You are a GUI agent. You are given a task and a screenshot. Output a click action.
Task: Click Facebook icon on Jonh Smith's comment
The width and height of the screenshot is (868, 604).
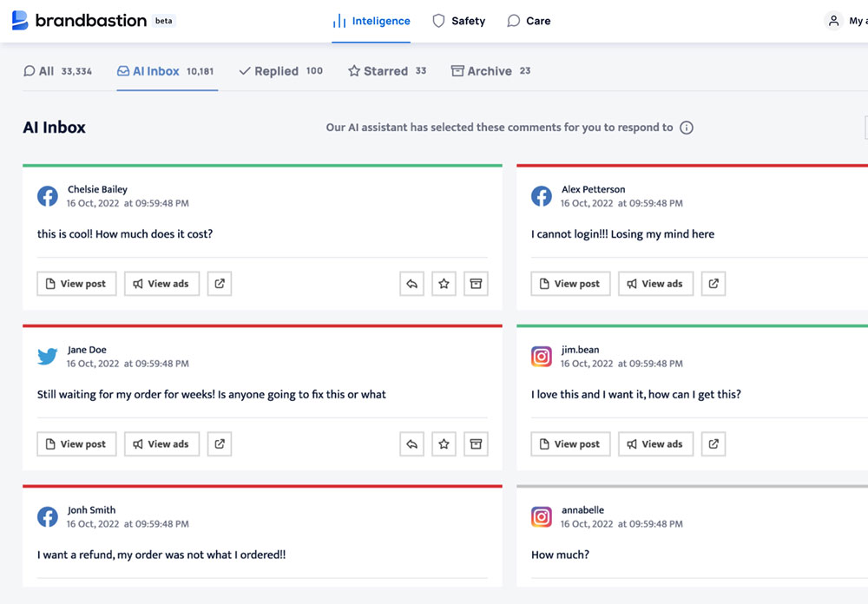click(48, 517)
